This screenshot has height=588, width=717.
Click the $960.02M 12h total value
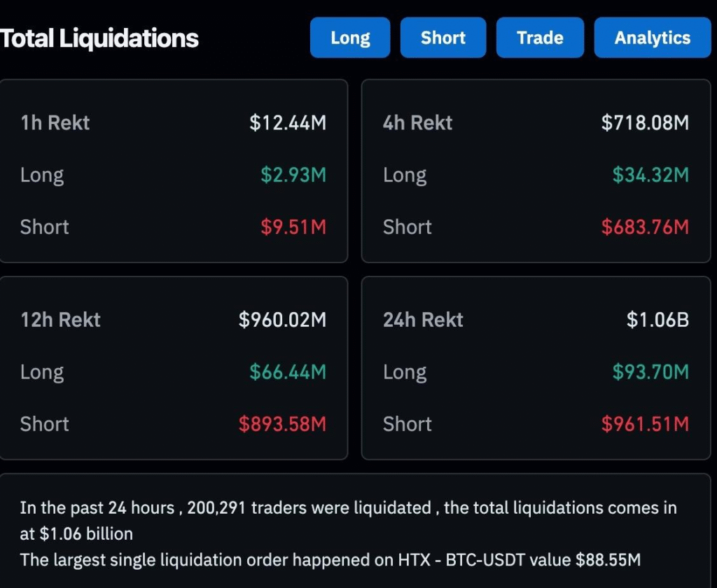point(282,320)
